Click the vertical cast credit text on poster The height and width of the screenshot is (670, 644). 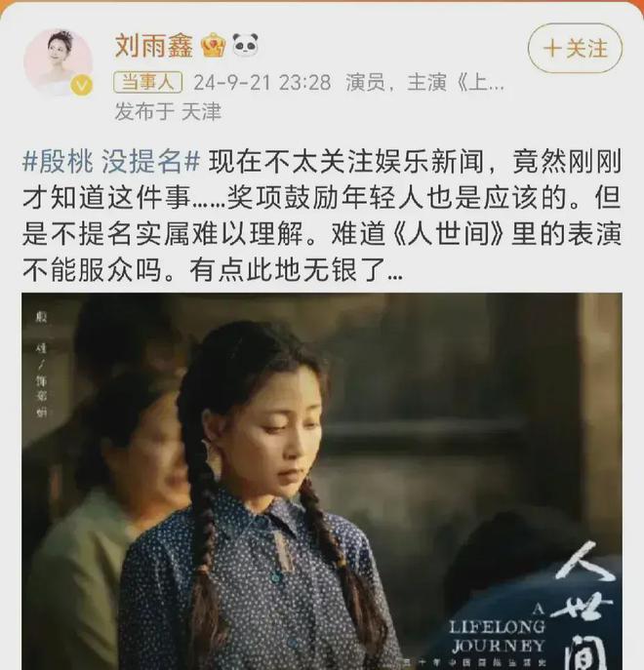pyautogui.click(x=41, y=364)
